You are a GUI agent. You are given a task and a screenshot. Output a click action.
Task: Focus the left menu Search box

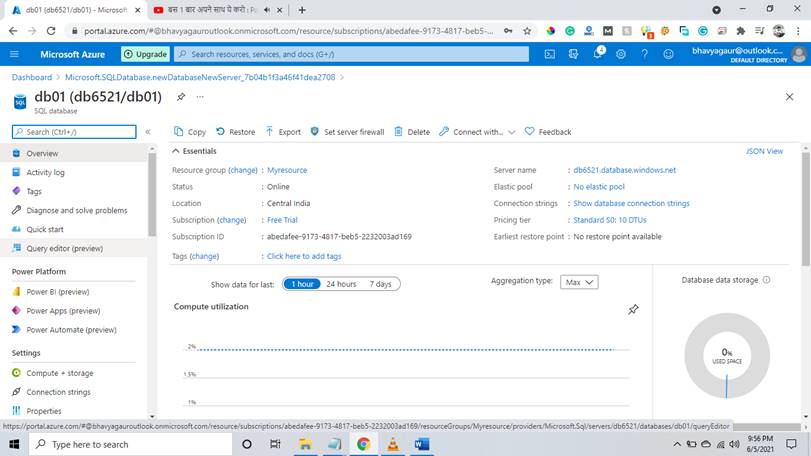click(x=74, y=132)
